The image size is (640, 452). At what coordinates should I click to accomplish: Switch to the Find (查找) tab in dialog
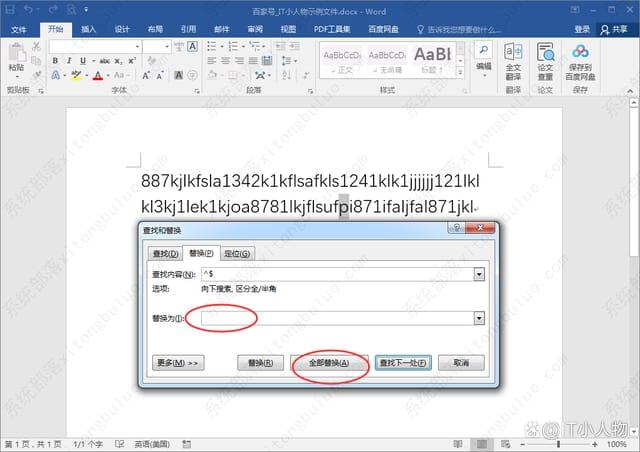165,253
